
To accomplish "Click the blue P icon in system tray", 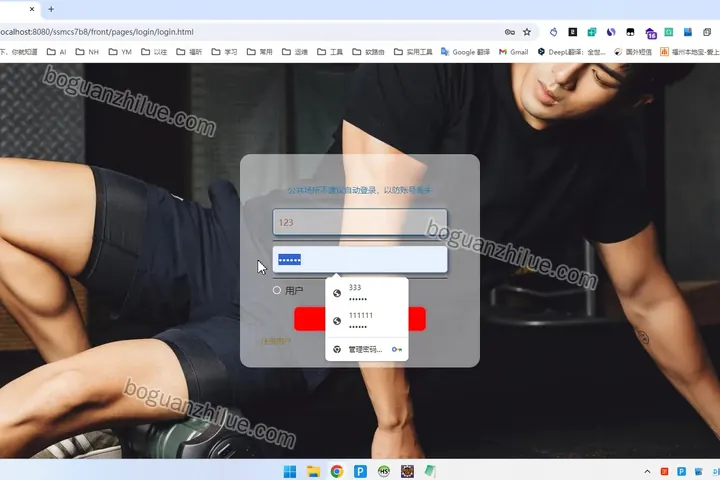I will (x=681, y=472).
